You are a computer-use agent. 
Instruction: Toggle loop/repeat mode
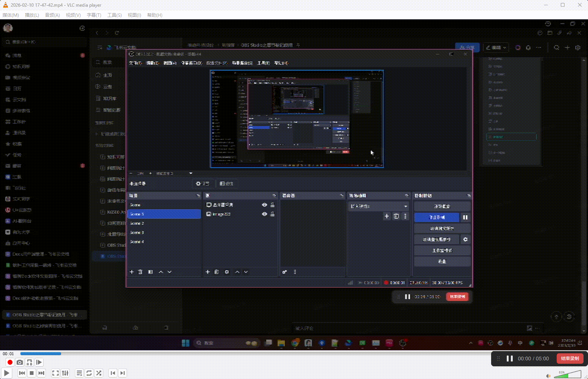89,373
